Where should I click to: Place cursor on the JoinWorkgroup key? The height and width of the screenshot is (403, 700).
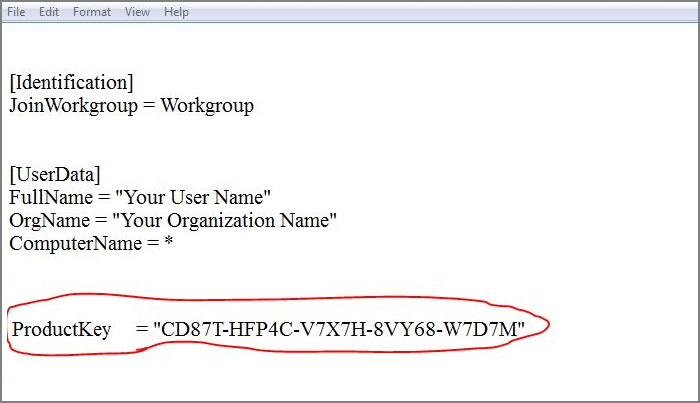[69, 105]
